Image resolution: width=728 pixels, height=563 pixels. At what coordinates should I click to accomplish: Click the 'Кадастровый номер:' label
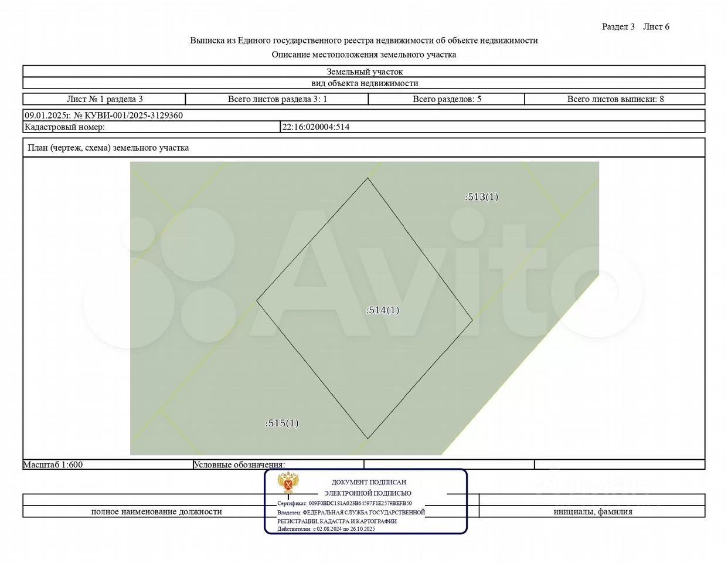point(64,127)
